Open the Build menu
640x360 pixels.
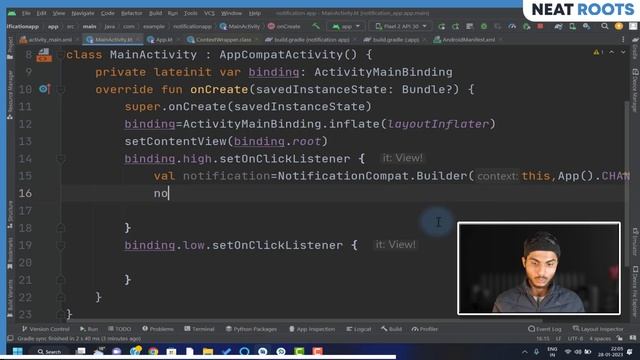pyautogui.click(x=155, y=13)
